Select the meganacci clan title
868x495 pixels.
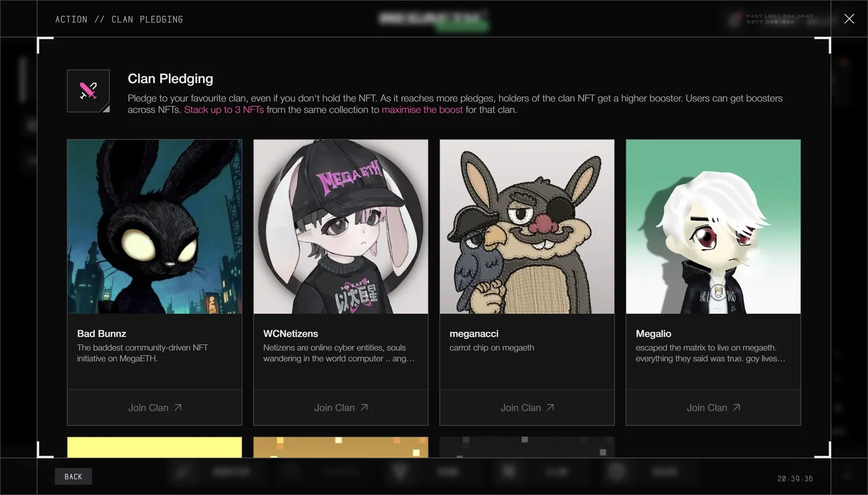click(x=474, y=333)
